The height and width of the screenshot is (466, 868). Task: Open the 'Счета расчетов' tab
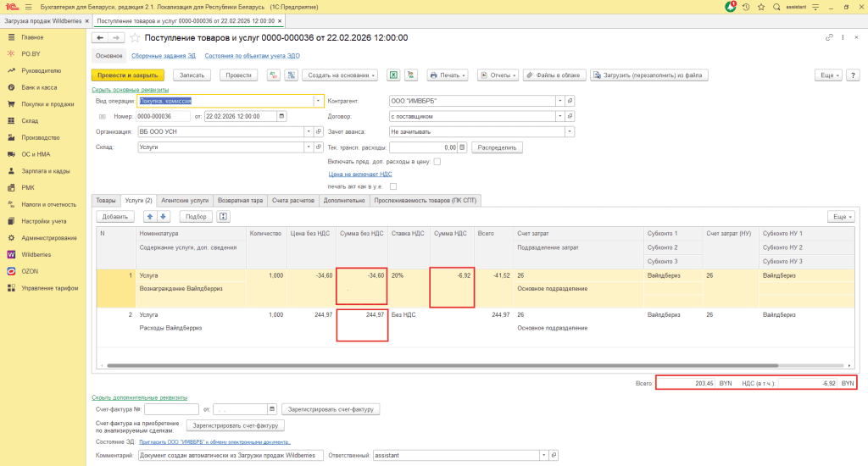[292, 200]
